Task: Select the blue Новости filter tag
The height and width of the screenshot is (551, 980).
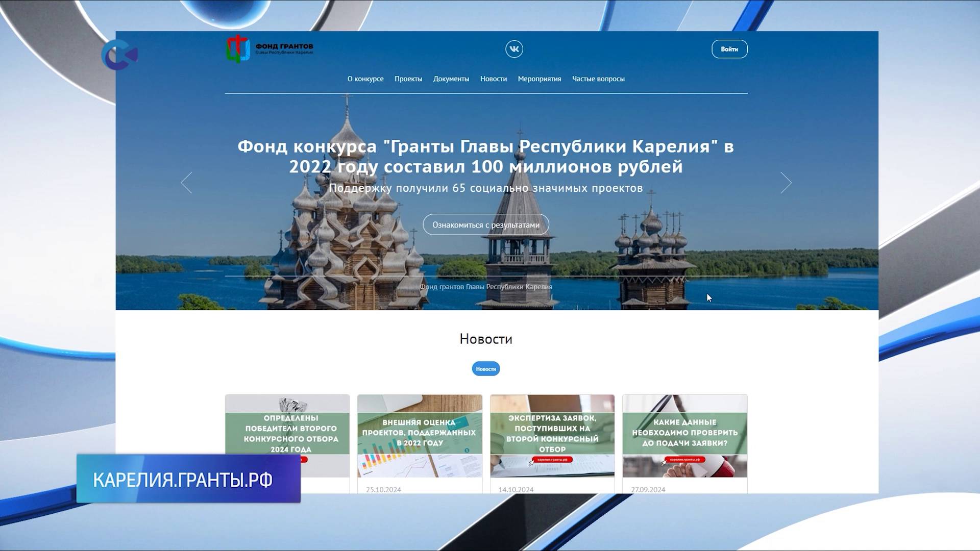Action: click(x=486, y=369)
